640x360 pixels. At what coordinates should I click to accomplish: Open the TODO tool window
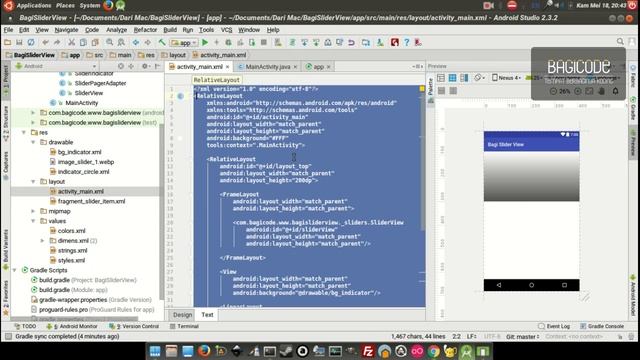click(25, 326)
